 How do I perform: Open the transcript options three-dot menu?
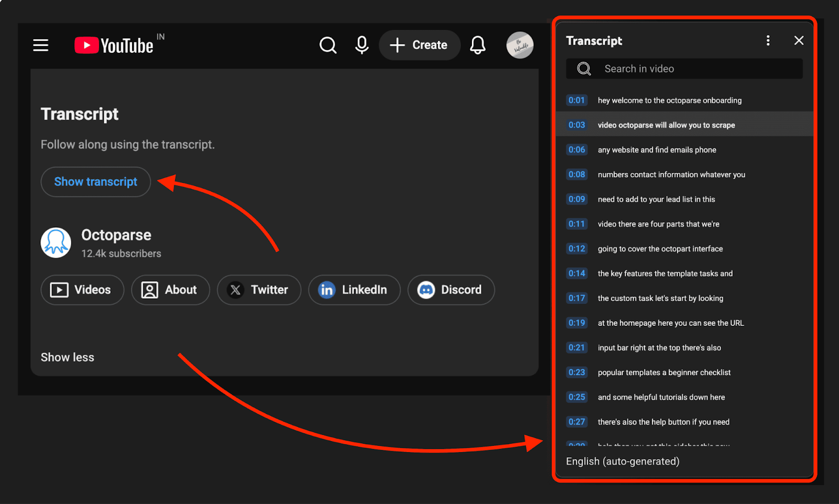pyautogui.click(x=768, y=40)
